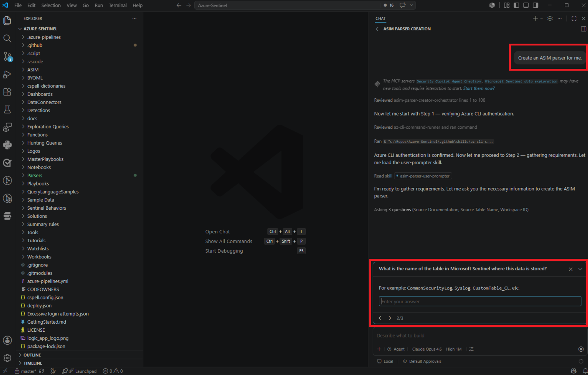Open the Extensions view
Image resolution: width=588 pixels, height=375 pixels.
tap(7, 92)
